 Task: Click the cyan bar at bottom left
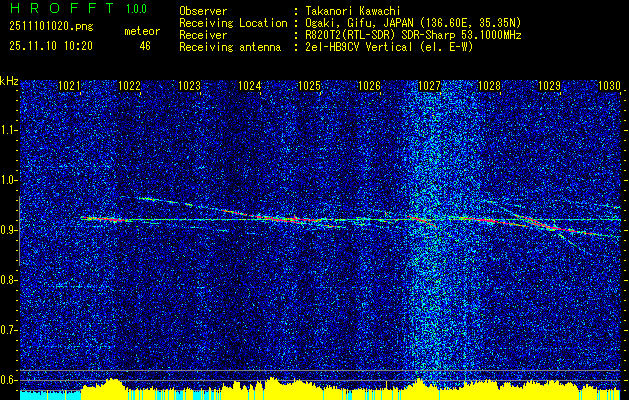tap(51, 395)
